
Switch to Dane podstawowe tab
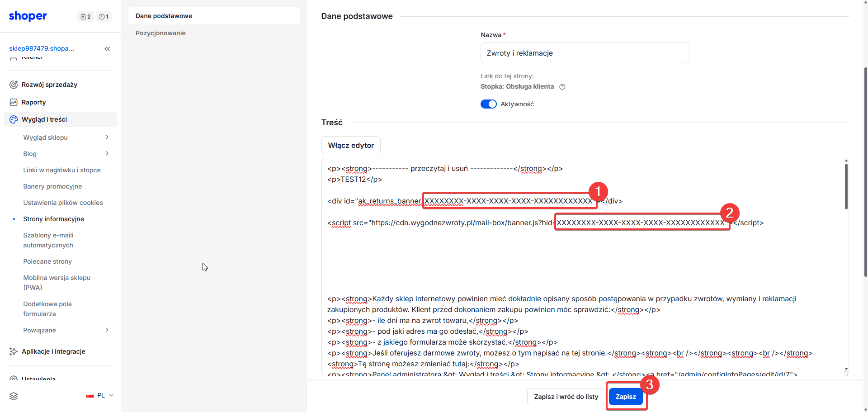coord(214,16)
